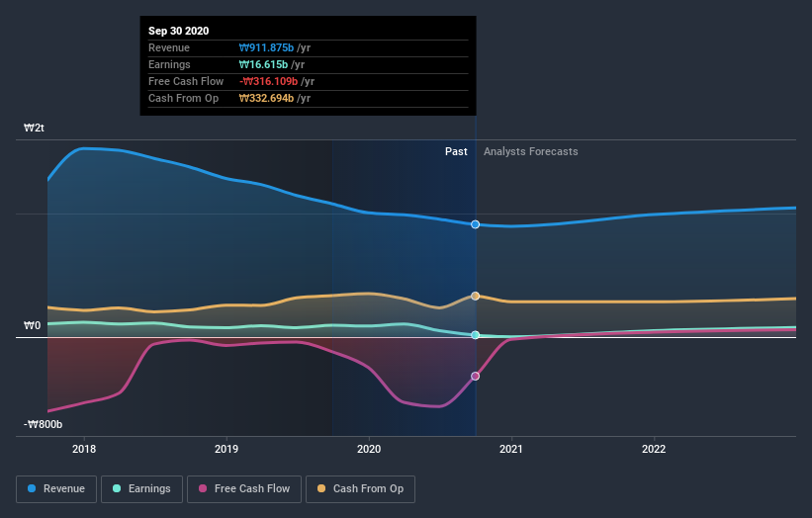
Task: Click the Revenue row label in tooltip
Action: [x=169, y=47]
